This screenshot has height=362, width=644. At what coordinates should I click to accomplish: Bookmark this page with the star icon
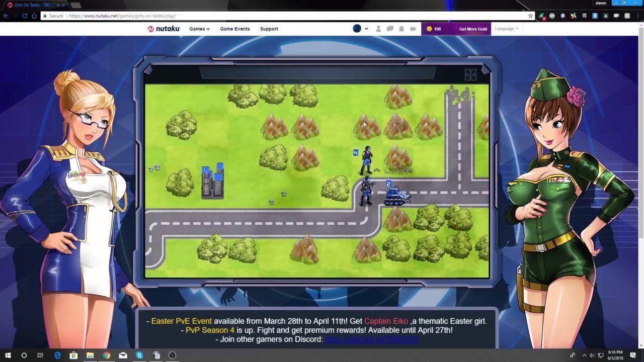530,16
